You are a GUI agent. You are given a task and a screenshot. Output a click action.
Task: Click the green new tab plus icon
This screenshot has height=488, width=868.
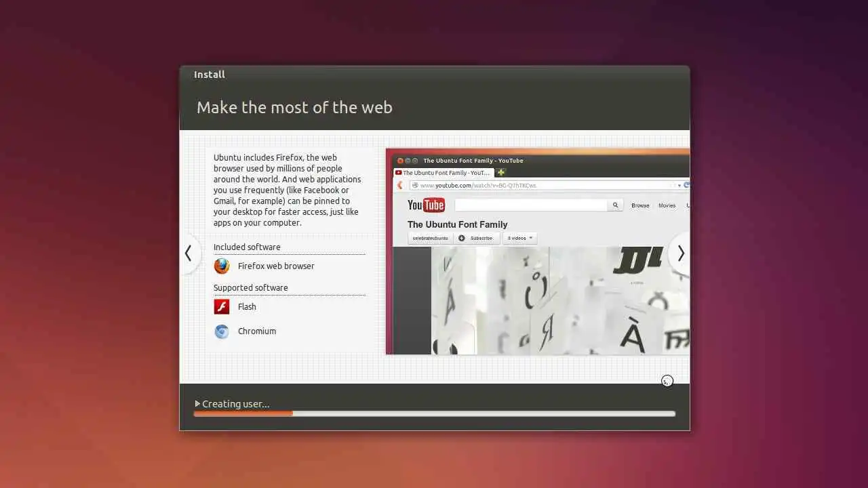[x=501, y=173]
